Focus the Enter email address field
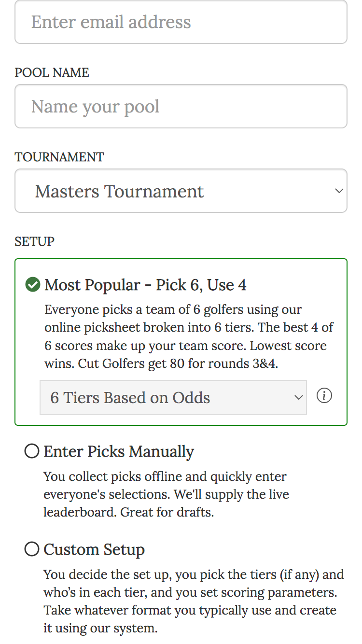This screenshot has height=644, width=362. [181, 22]
